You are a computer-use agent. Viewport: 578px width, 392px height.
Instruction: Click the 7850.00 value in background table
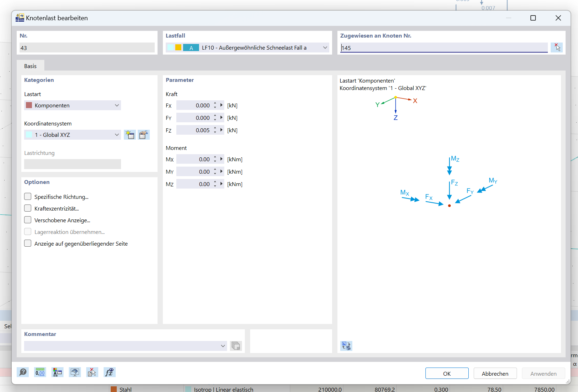(x=544, y=389)
